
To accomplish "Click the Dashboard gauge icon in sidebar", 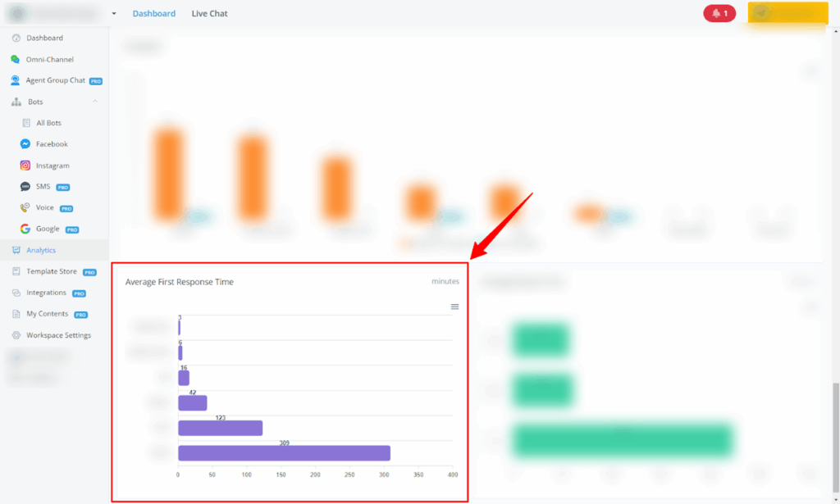I will coord(16,39).
